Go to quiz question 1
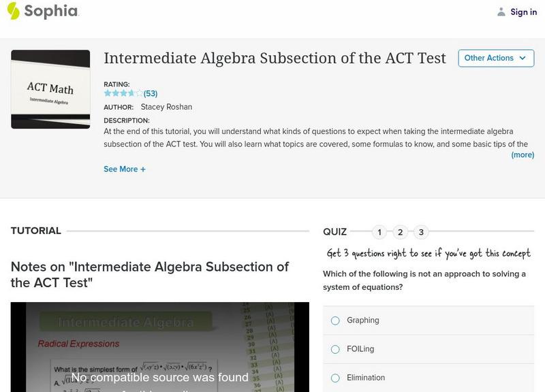 (379, 232)
